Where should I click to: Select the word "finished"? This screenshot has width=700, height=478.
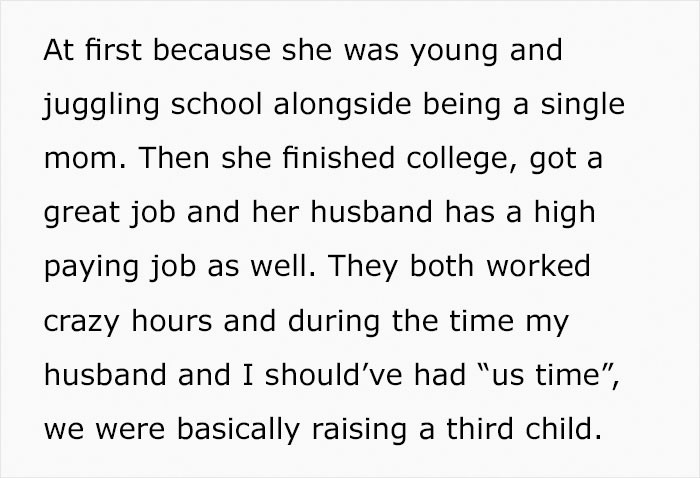338,158
